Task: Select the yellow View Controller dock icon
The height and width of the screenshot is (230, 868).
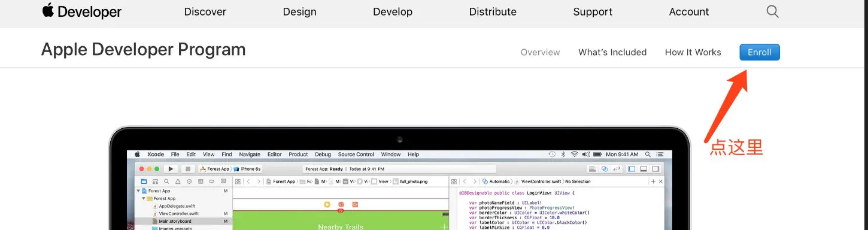Action: click(327, 204)
